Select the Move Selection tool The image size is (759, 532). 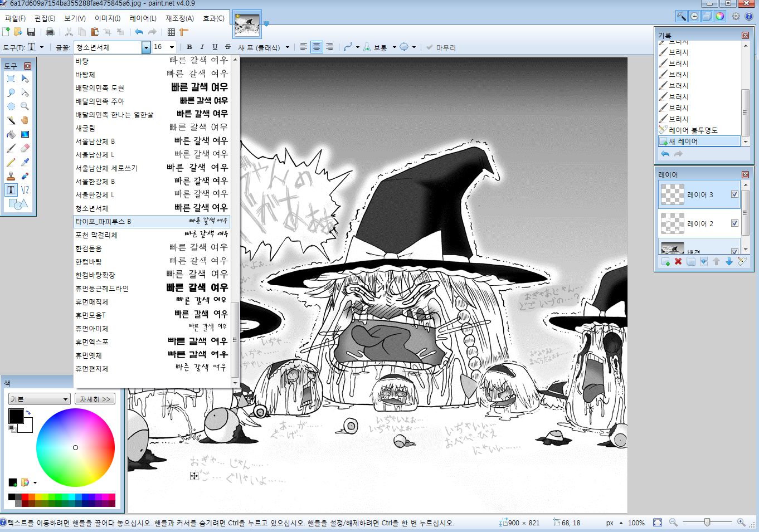pos(25,92)
